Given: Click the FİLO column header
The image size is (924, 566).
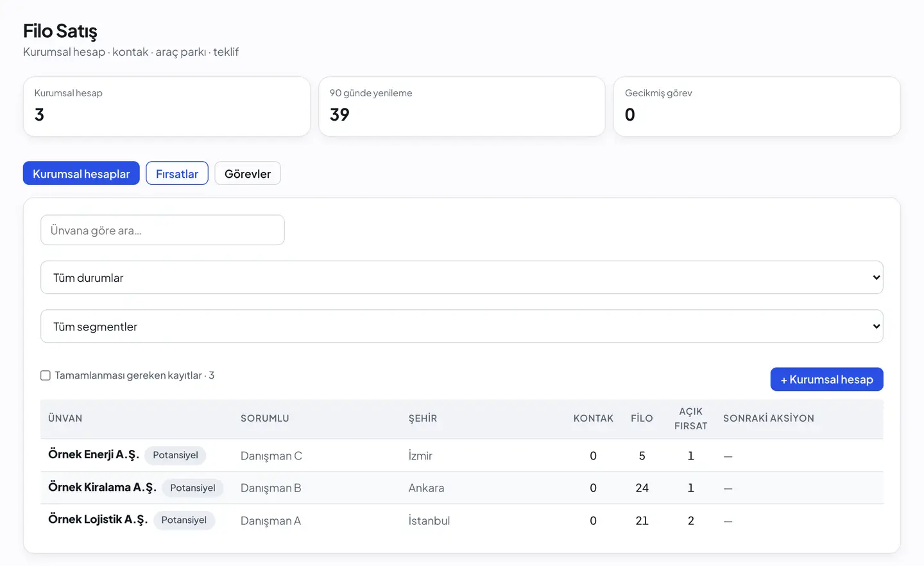Looking at the screenshot, I should 642,418.
